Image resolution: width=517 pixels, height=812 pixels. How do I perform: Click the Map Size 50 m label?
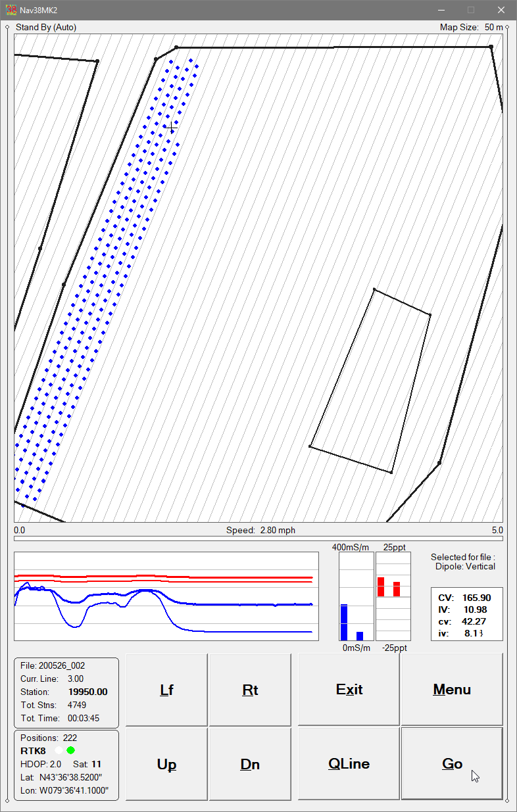(471, 27)
